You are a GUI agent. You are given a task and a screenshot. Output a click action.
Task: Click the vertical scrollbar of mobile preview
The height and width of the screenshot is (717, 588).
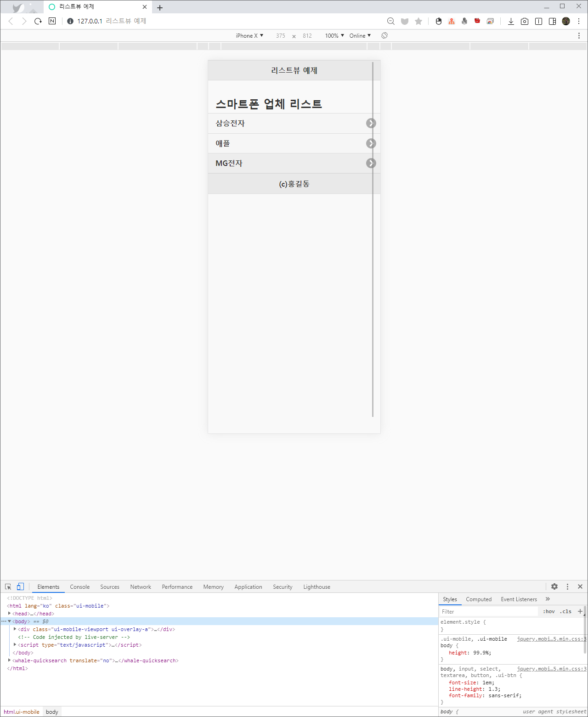coord(373,239)
